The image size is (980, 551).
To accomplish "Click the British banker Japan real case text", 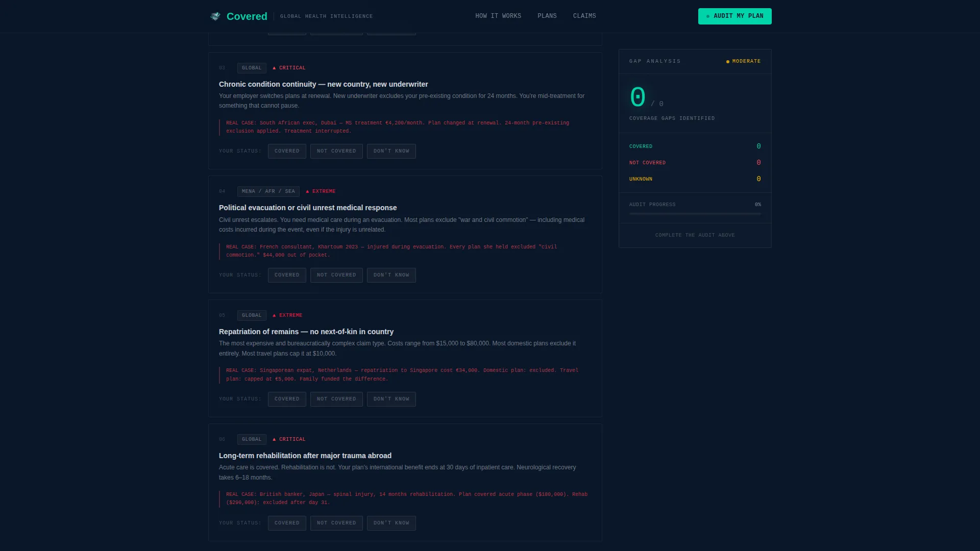I will pyautogui.click(x=407, y=498).
